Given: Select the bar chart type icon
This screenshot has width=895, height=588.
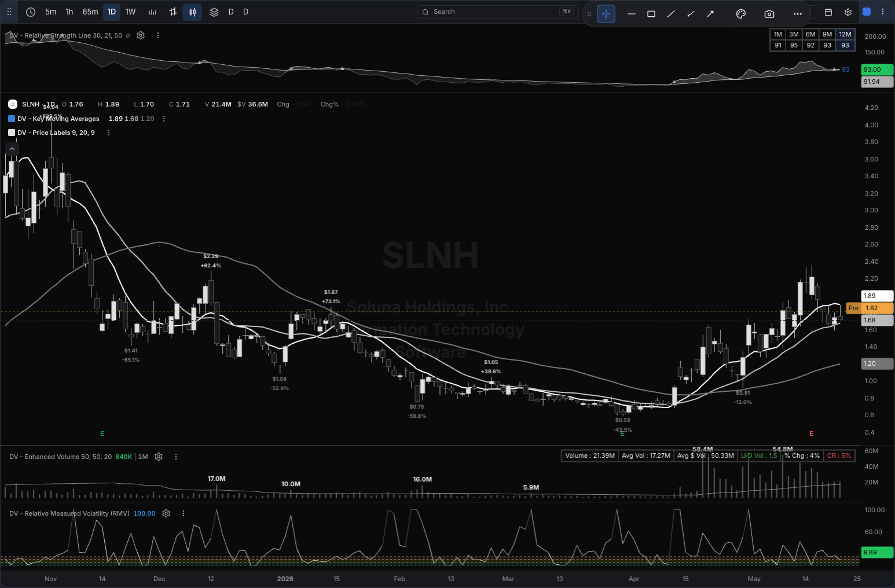Looking at the screenshot, I should pyautogui.click(x=152, y=12).
